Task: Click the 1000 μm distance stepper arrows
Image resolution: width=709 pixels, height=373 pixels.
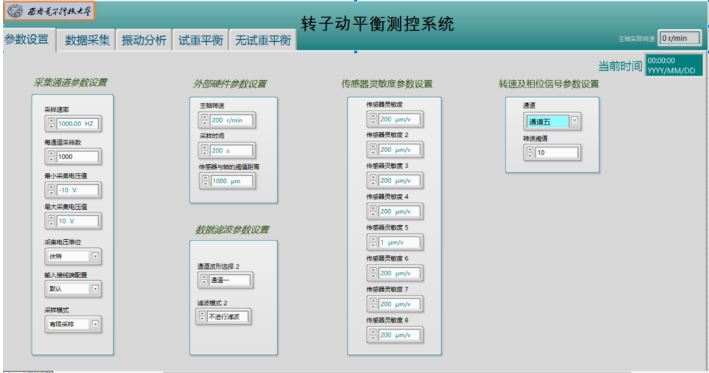Action: coord(206,181)
